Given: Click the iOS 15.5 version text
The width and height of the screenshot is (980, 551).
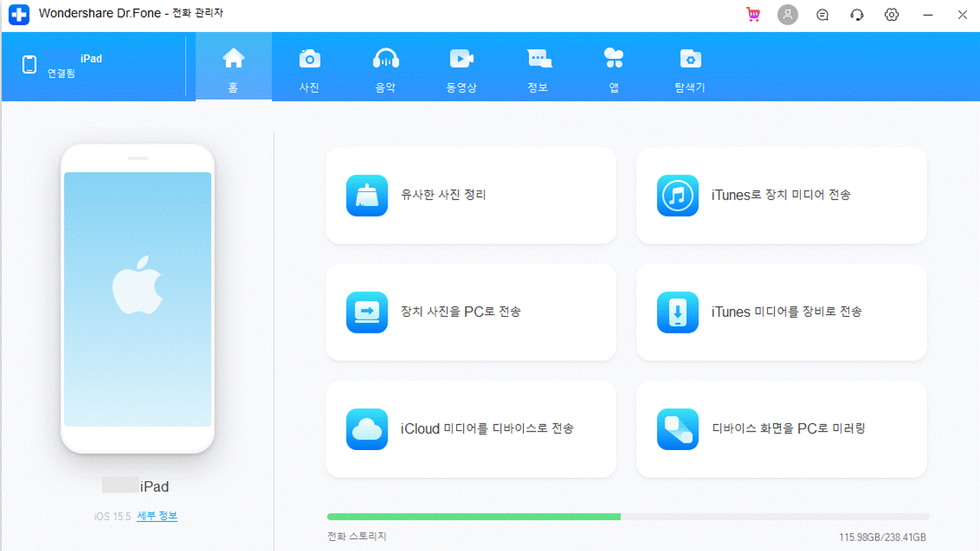Looking at the screenshot, I should pyautogui.click(x=113, y=517).
